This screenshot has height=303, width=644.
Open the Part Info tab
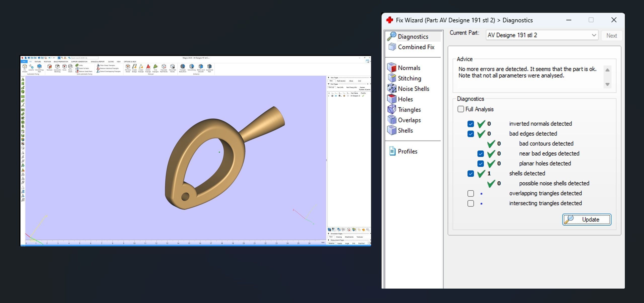click(340, 87)
